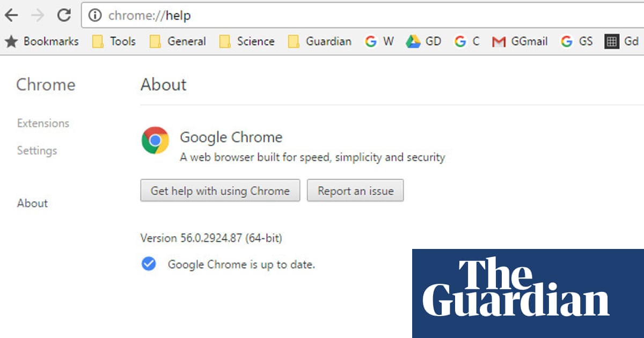This screenshot has width=644, height=338.
Task: Expand the General bookmark folder
Action: pyautogui.click(x=178, y=42)
